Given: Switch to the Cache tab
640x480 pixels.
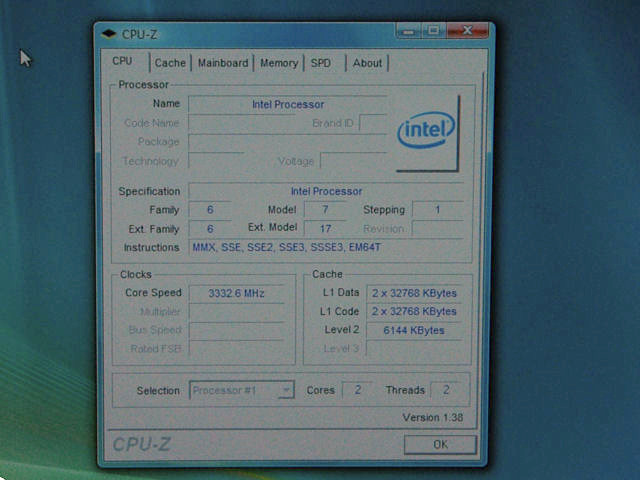Looking at the screenshot, I should [170, 63].
